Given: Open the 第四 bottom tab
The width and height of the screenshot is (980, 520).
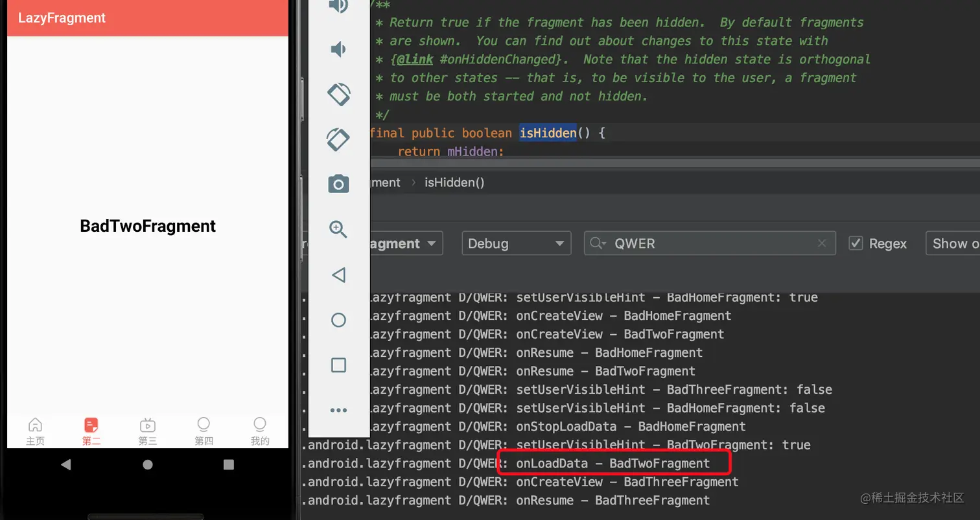Looking at the screenshot, I should coord(204,432).
